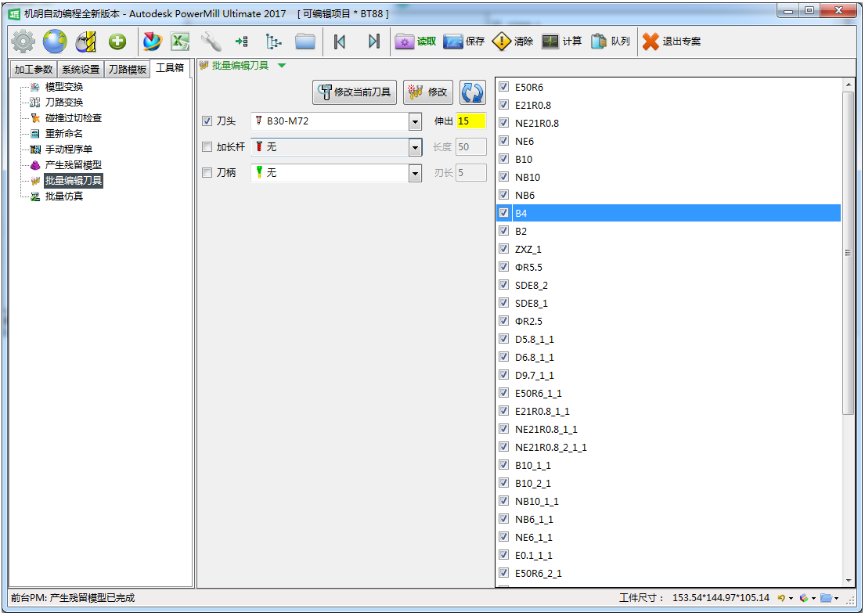Open the 刀柄 dropdown

coord(416,173)
